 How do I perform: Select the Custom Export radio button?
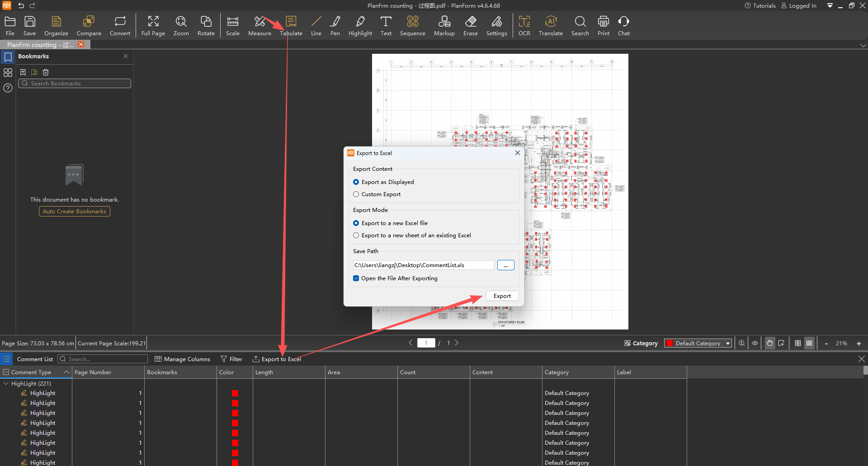point(356,194)
